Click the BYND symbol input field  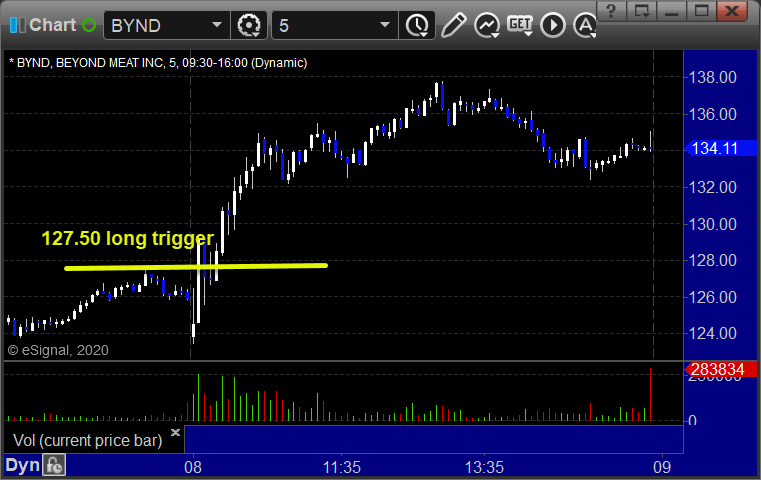tap(166, 25)
